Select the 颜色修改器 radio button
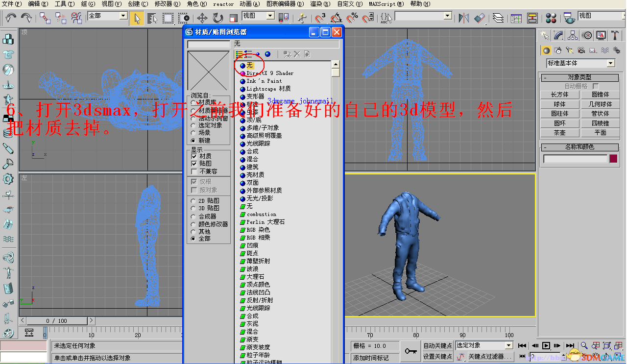This screenshot has width=627, height=364. point(193,224)
